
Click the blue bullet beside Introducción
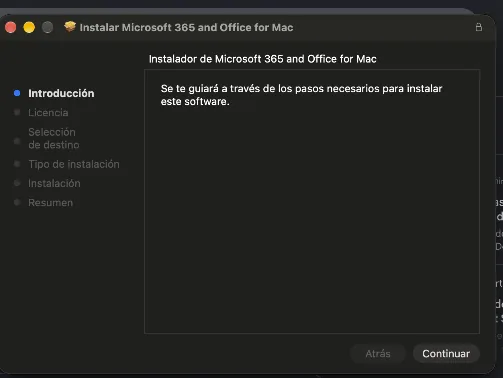click(17, 93)
